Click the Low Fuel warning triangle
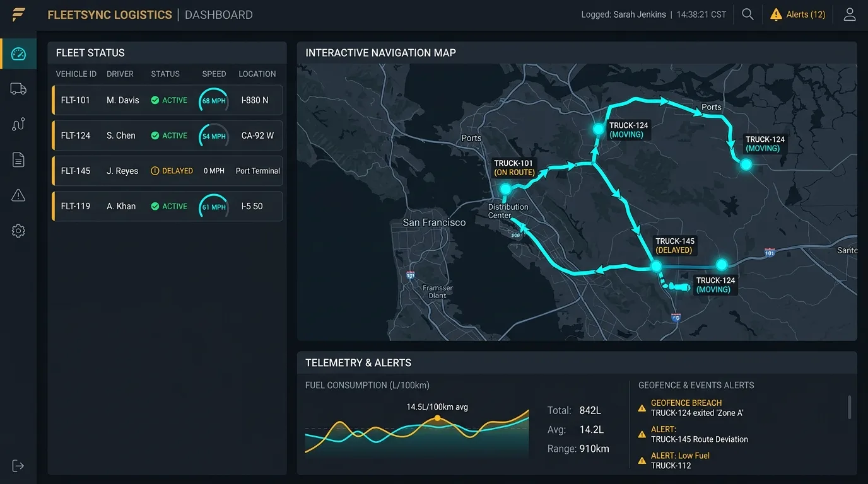 click(x=642, y=461)
